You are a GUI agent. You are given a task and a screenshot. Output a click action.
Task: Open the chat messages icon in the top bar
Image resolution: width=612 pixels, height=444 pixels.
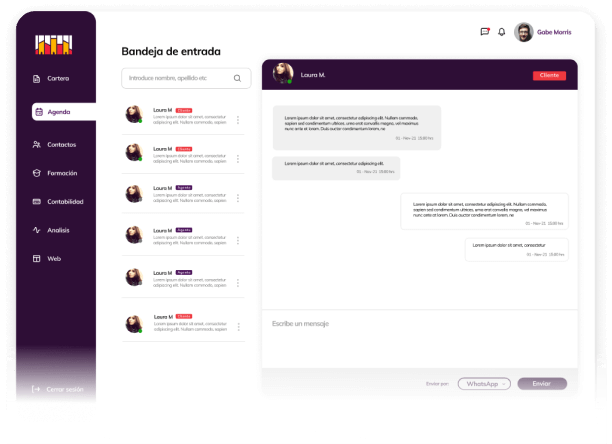[x=484, y=32]
